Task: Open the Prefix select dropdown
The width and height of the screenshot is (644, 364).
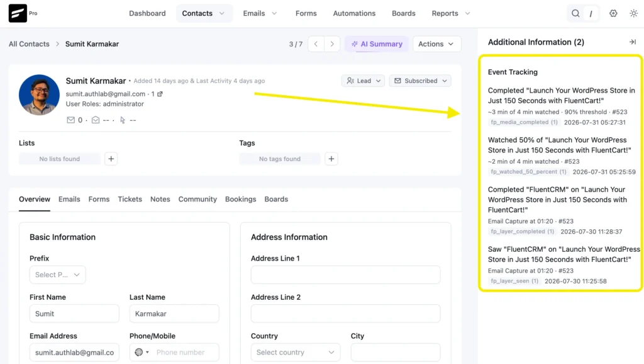Action: (x=57, y=275)
